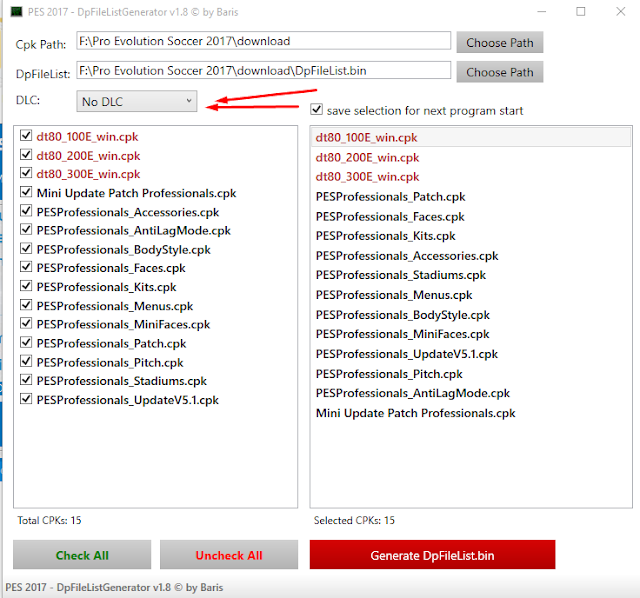
Task: Select PESProfessionals_AntiLagMode.cpk in the selected list
Action: (x=471, y=393)
